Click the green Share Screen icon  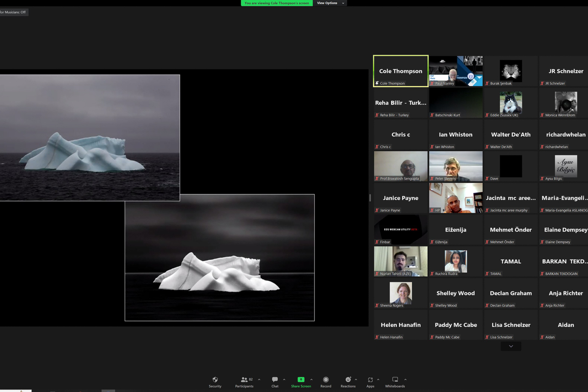click(301, 379)
